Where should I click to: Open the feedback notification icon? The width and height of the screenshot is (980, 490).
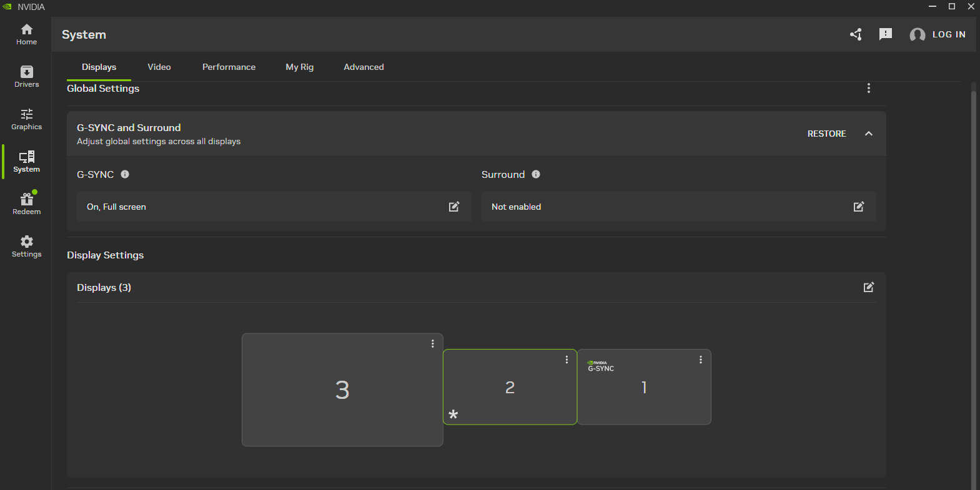[886, 34]
